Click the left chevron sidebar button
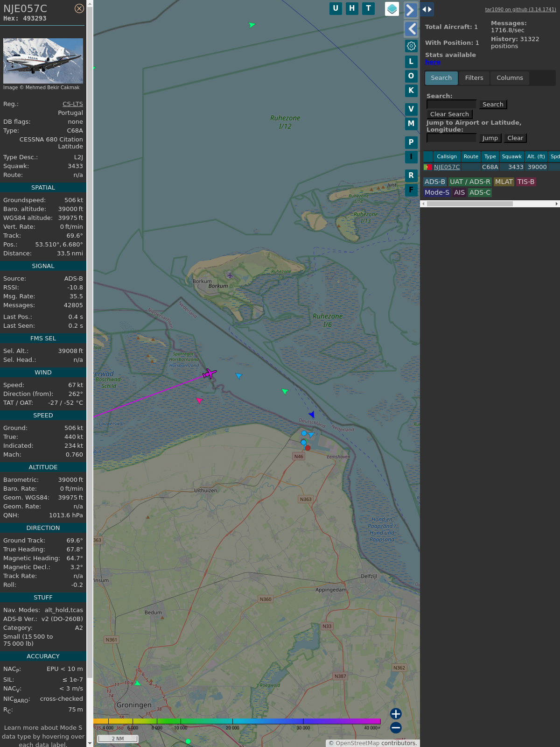 (411, 29)
